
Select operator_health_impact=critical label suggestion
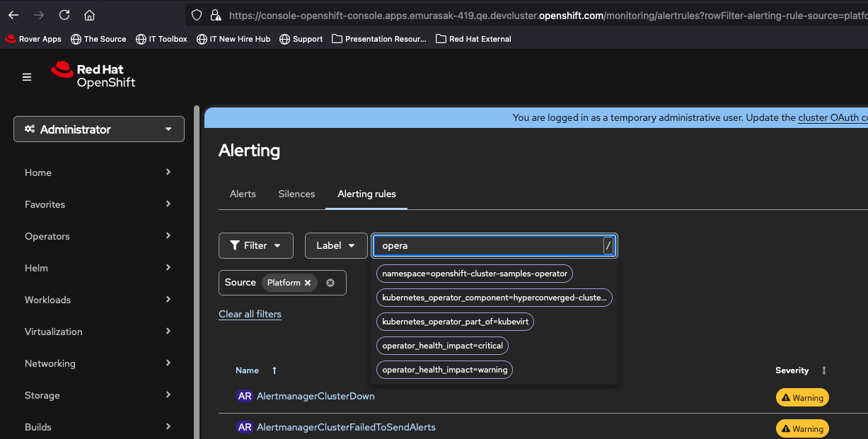tap(442, 346)
